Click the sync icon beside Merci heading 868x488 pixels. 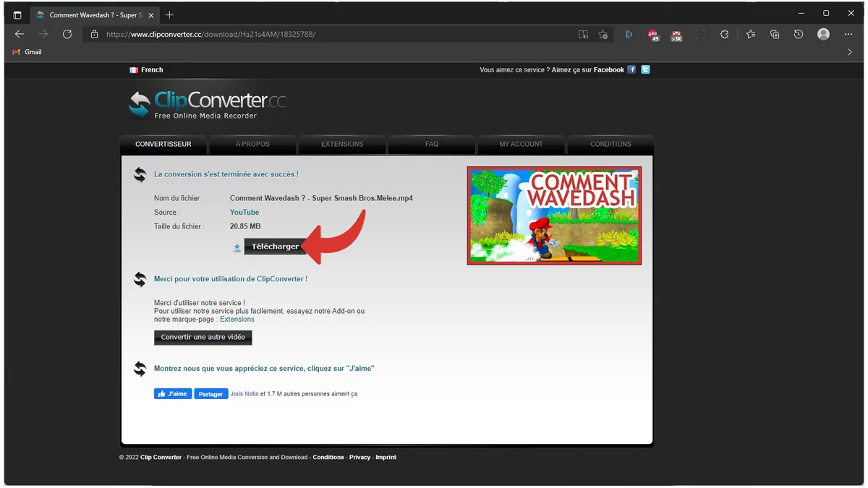click(140, 279)
